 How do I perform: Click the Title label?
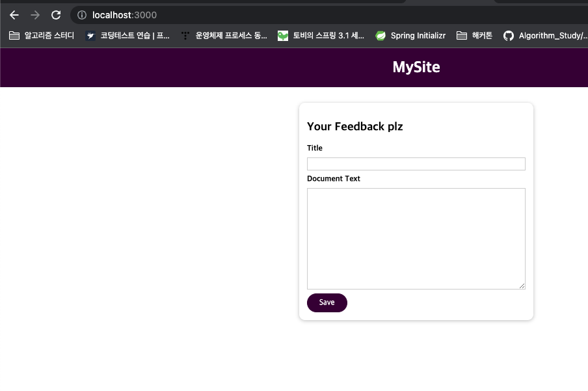tap(315, 148)
